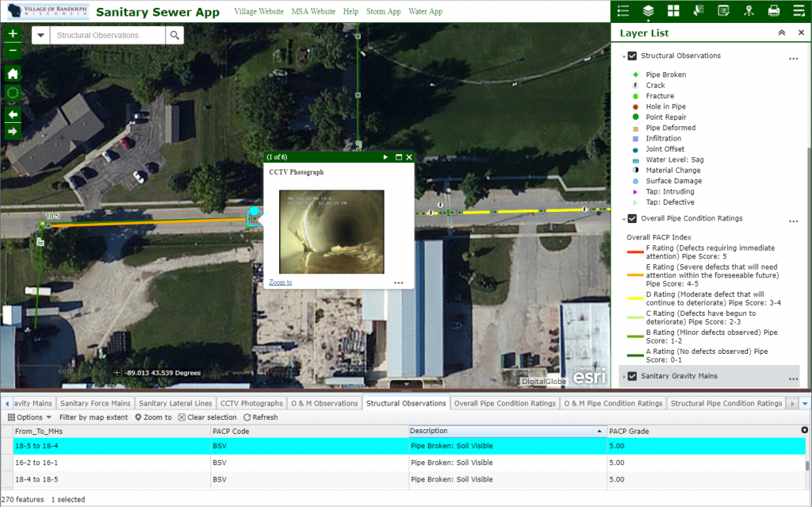
Task: Click Clear selection in the table toolbar
Action: [208, 417]
